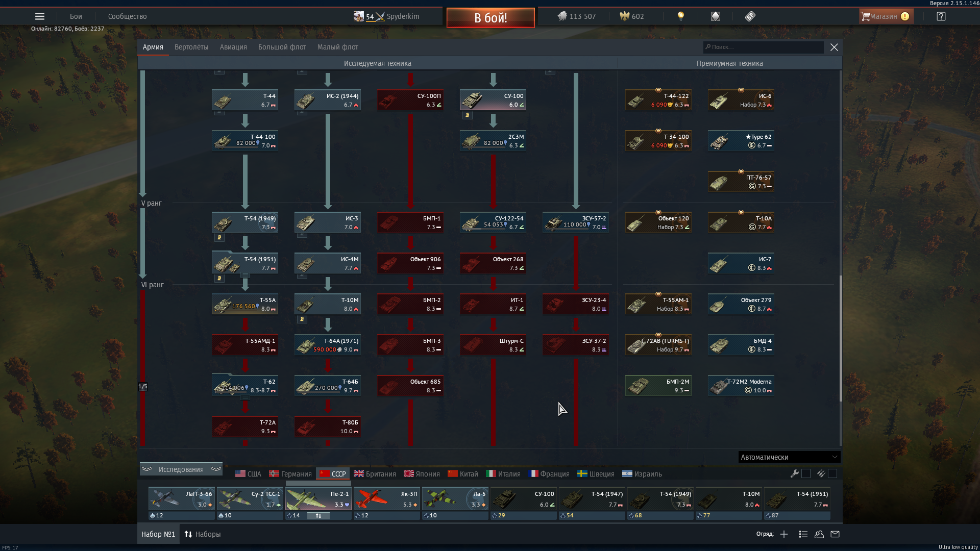The image size is (980, 551).
Task: Click the wrench auto-repair icon
Action: click(x=794, y=473)
